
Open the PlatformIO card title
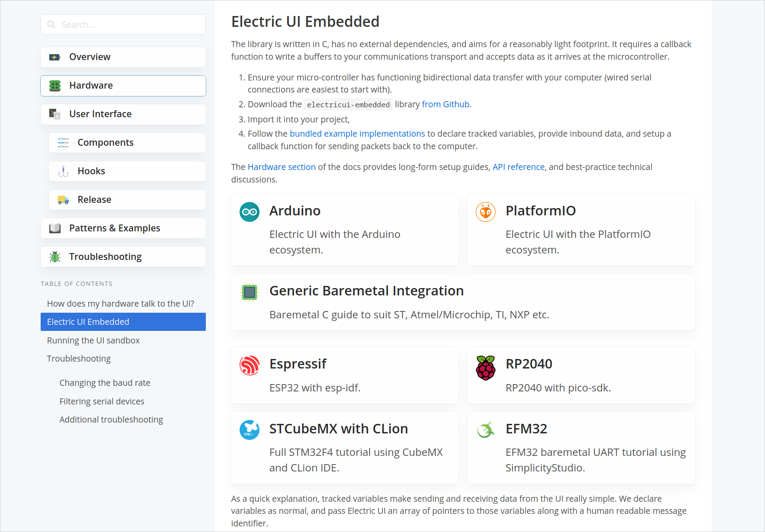pos(541,211)
